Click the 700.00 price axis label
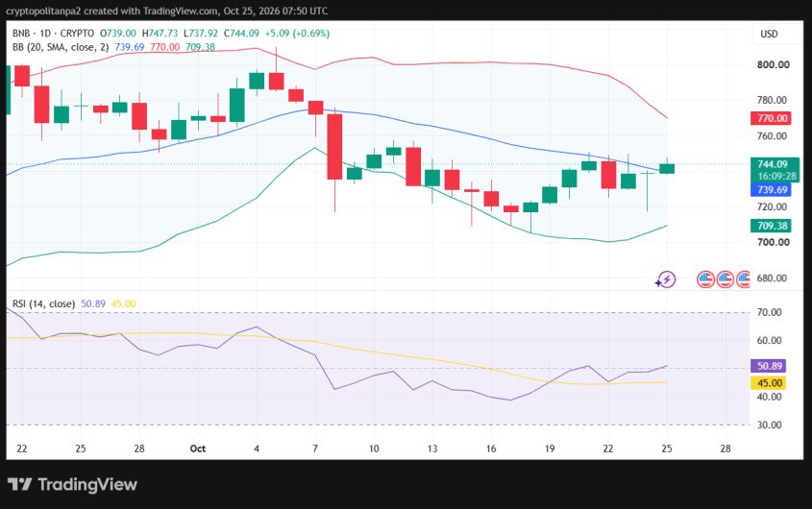Image resolution: width=812 pixels, height=509 pixels. pyautogui.click(x=774, y=242)
